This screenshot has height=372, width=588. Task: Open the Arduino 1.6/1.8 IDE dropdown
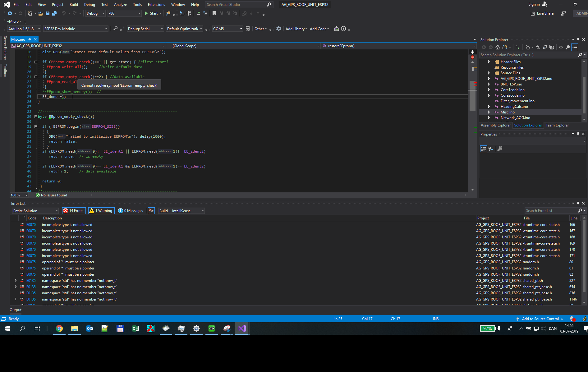coord(24,29)
